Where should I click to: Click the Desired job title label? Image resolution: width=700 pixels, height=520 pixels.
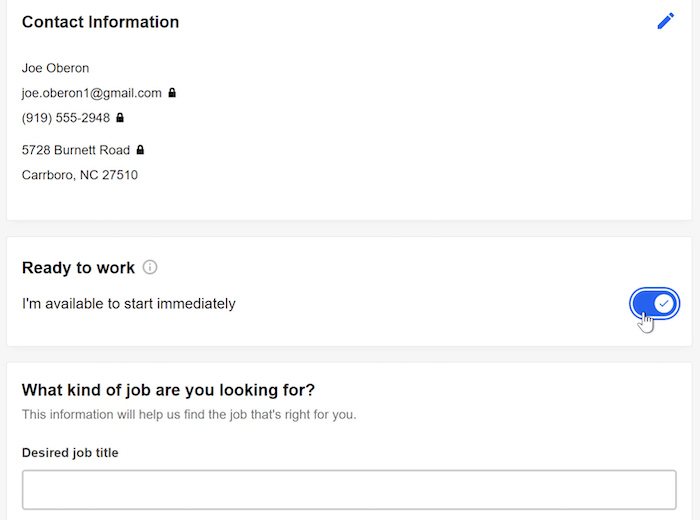[x=70, y=453]
